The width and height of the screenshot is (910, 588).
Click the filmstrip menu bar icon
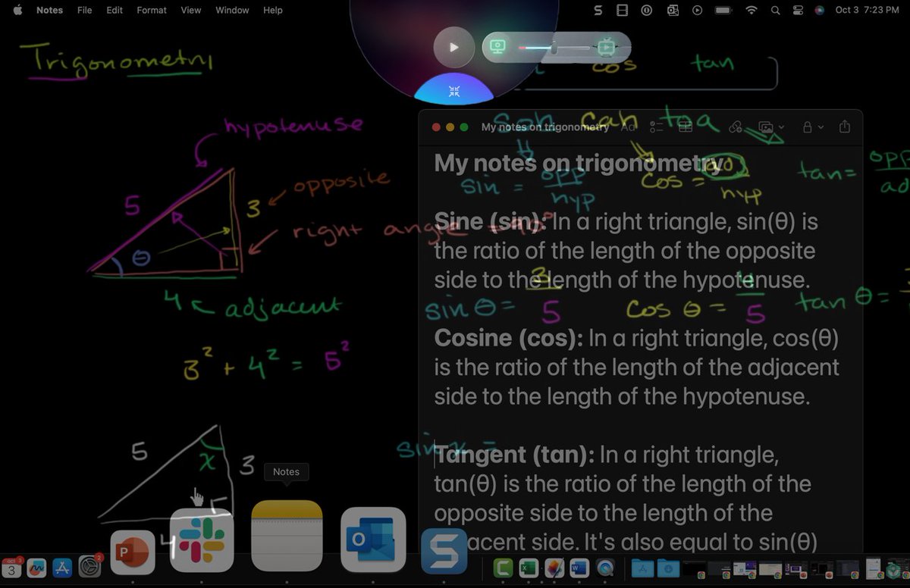[x=623, y=10]
